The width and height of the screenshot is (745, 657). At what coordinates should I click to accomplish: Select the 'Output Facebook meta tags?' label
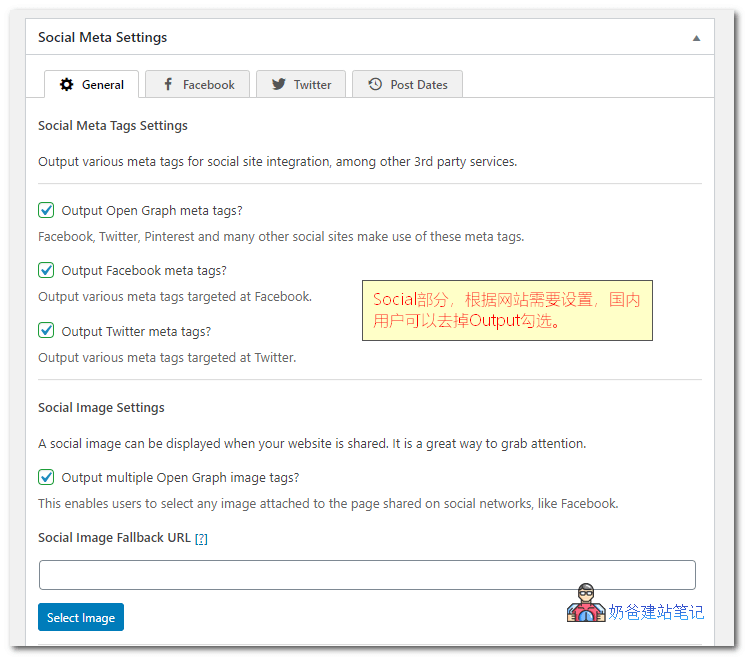click(x=144, y=270)
